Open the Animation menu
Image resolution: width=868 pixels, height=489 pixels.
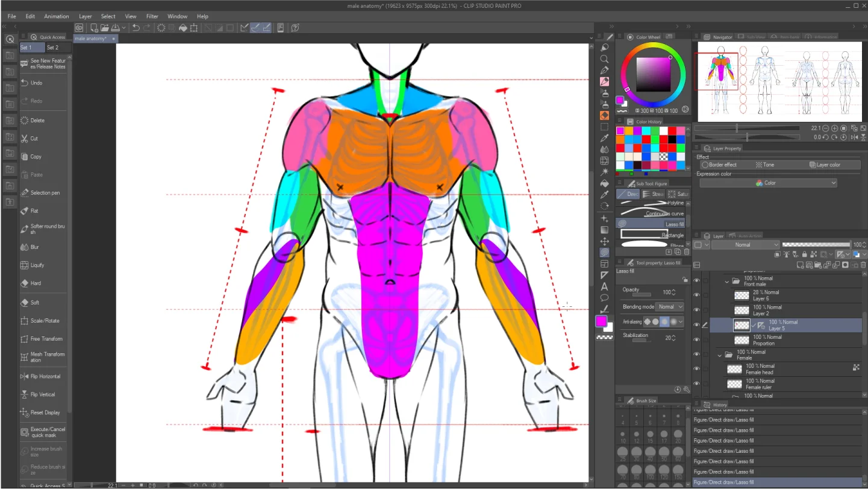point(57,16)
